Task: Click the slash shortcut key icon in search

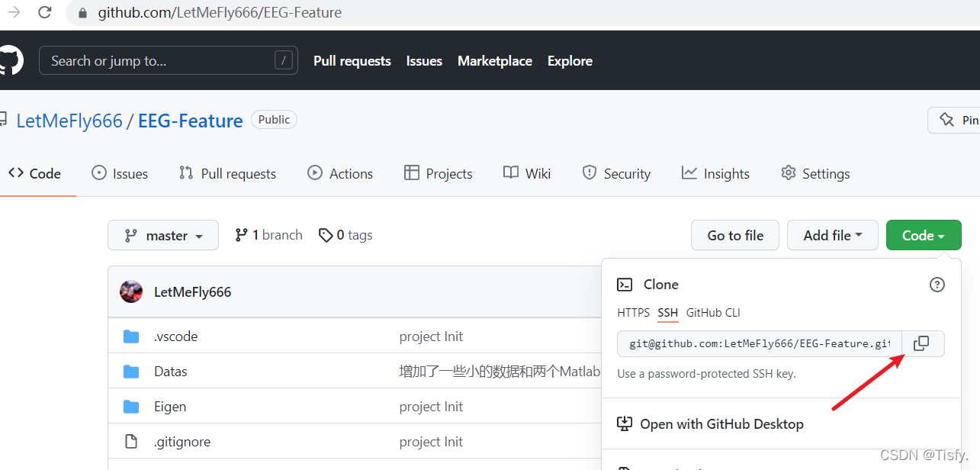Action: pos(283,60)
